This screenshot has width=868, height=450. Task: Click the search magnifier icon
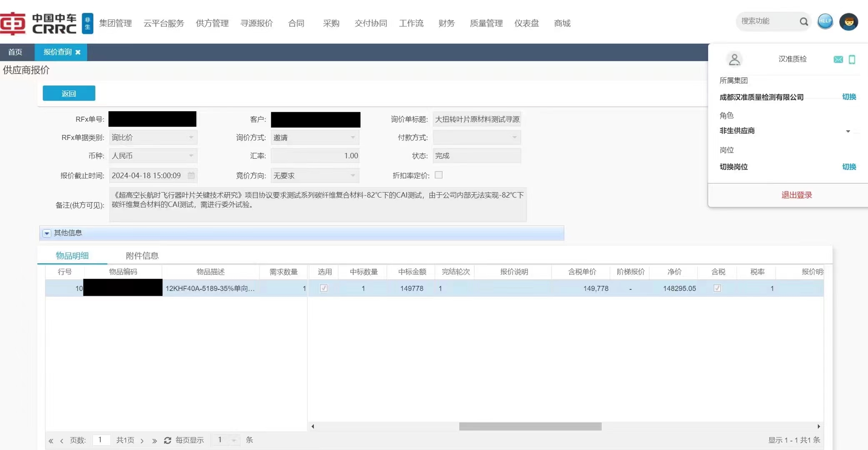[x=803, y=21]
